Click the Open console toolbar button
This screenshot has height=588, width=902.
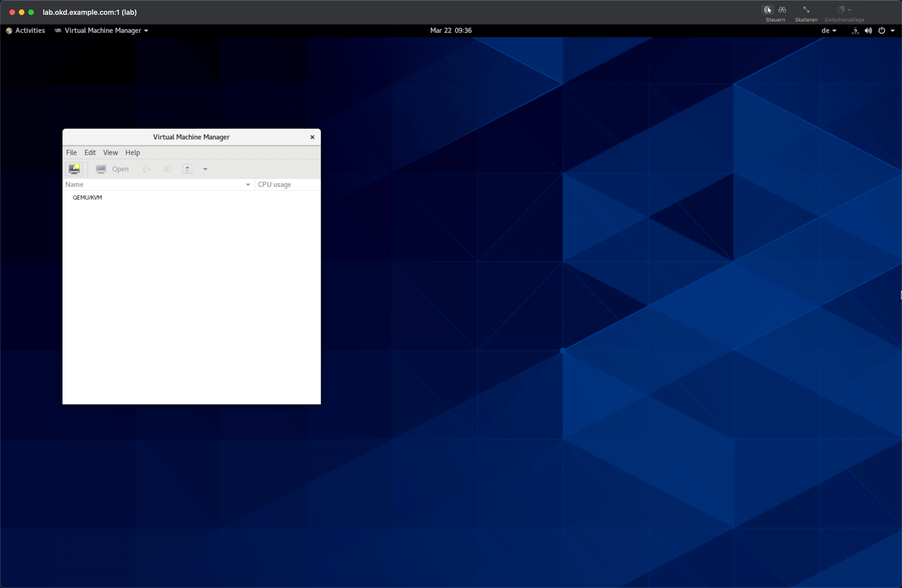point(112,169)
